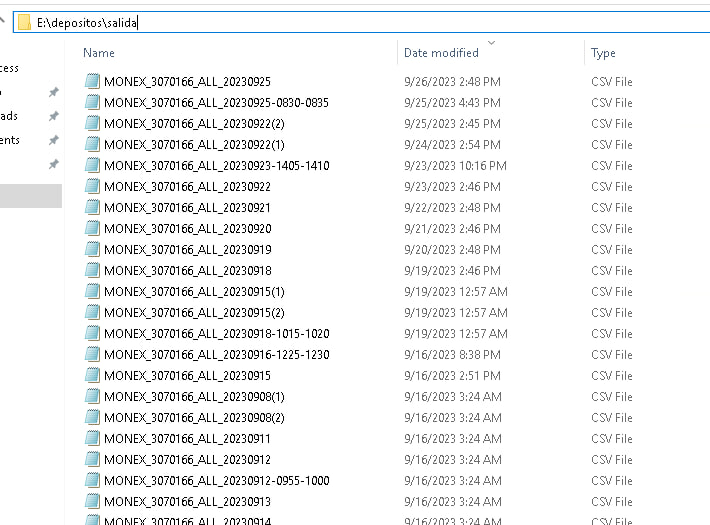Select file MONEX_3070166_ALL_20230912-0955-1000
The image size is (710, 525).
(216, 481)
